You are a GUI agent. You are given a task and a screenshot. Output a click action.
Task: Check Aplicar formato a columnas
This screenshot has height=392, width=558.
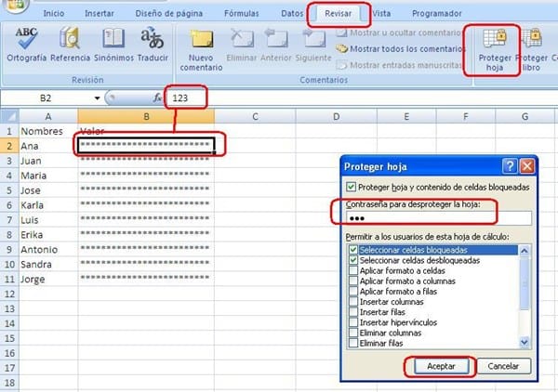tap(353, 281)
